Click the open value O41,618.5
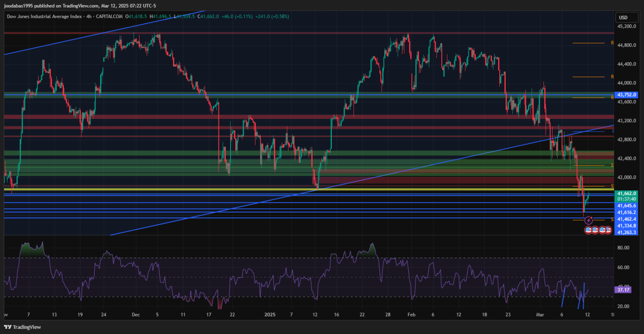The height and width of the screenshot is (334, 644). (x=137, y=16)
